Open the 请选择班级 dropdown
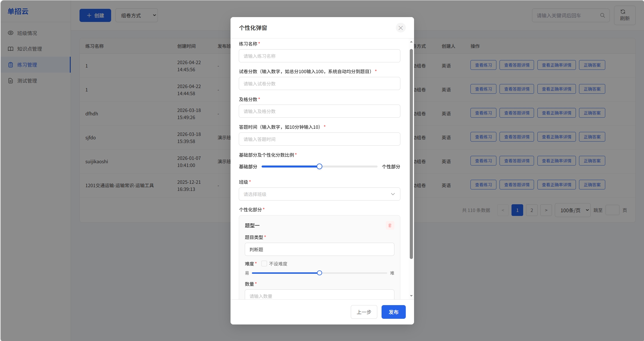The image size is (644, 341). pyautogui.click(x=319, y=194)
